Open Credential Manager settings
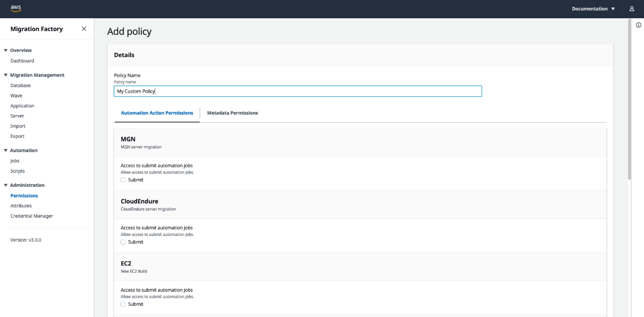Viewport: 644px width, 317px height. tap(31, 216)
